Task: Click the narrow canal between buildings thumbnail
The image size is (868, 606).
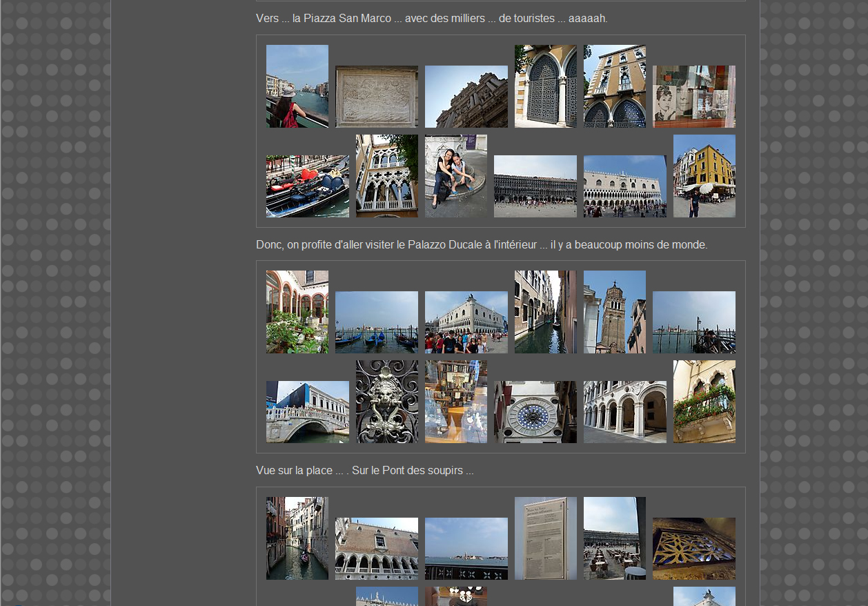Action: tap(545, 312)
